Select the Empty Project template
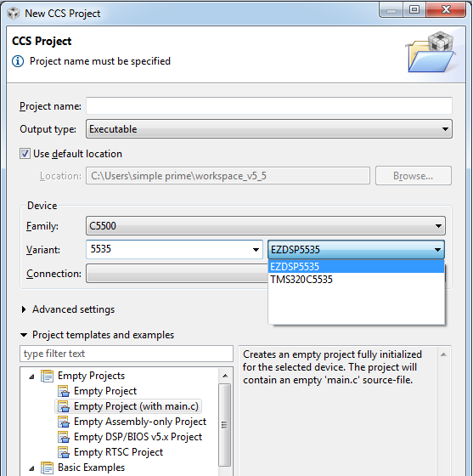 point(105,391)
